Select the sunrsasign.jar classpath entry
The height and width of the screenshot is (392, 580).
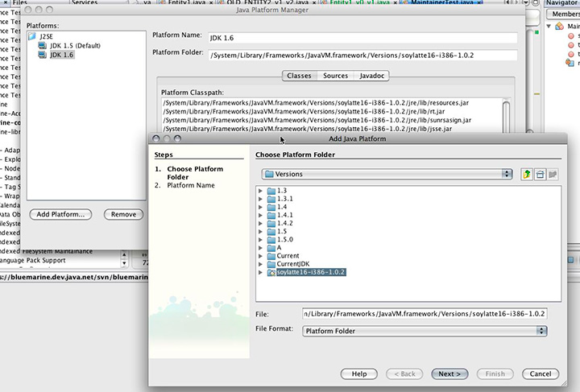pos(317,120)
